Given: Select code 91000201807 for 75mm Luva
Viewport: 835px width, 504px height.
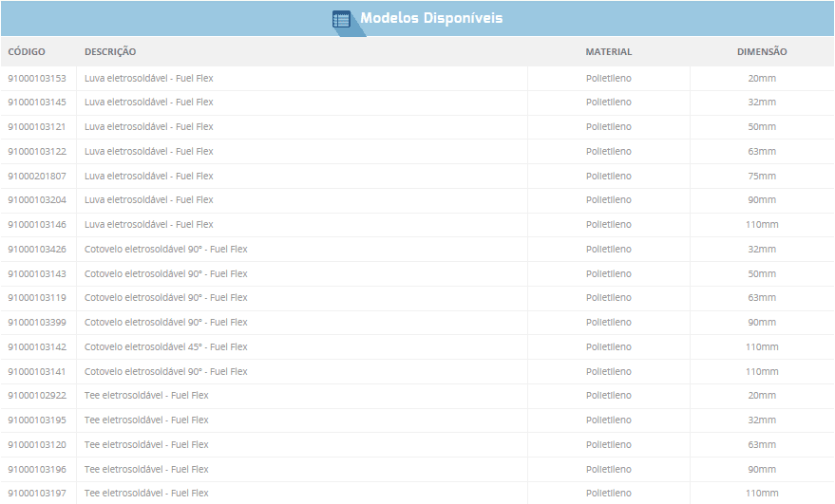Looking at the screenshot, I should tap(37, 176).
